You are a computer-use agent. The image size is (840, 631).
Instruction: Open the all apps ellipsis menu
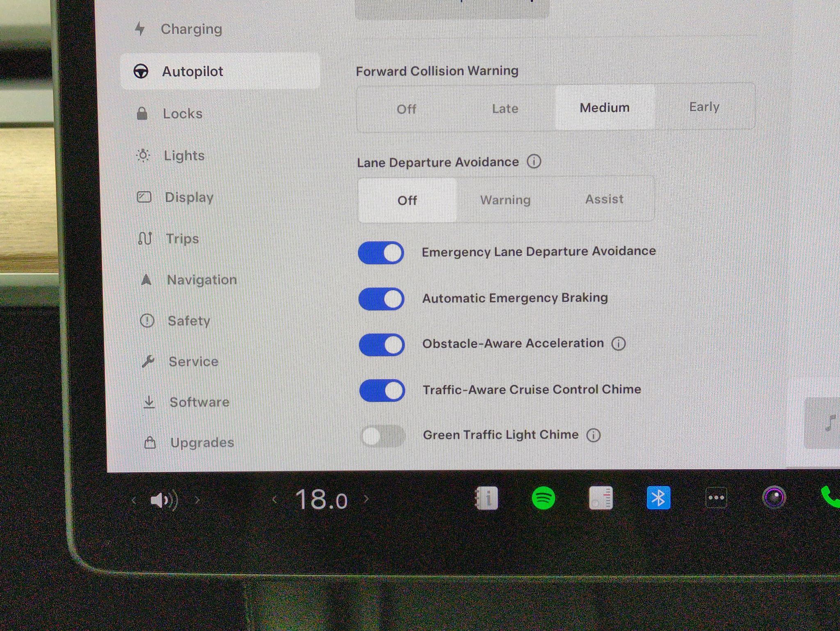click(716, 498)
